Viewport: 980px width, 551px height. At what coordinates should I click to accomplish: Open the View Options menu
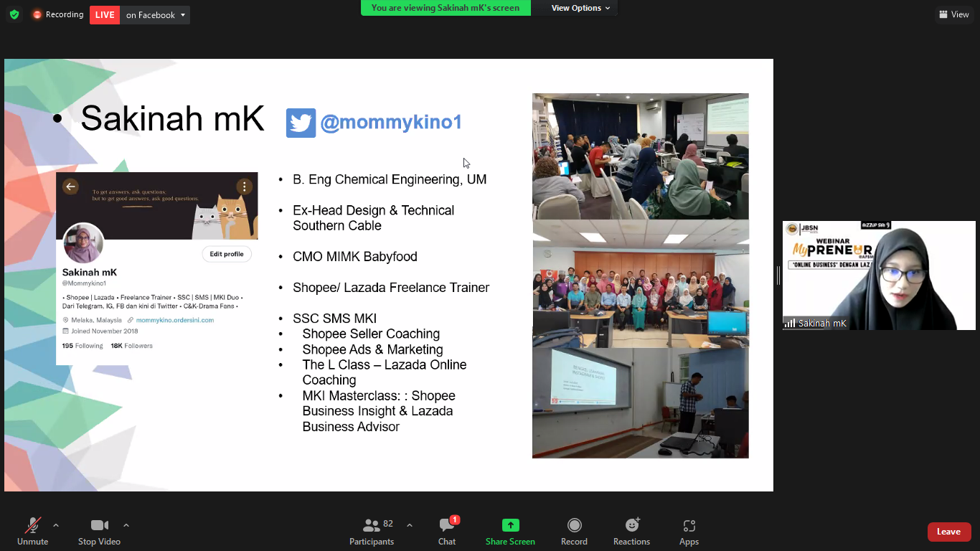point(580,8)
